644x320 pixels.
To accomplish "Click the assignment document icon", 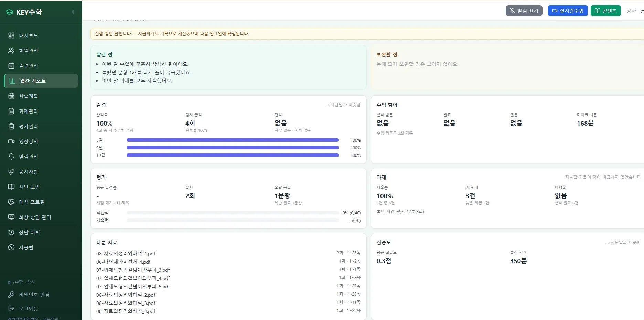I will coord(11,111).
